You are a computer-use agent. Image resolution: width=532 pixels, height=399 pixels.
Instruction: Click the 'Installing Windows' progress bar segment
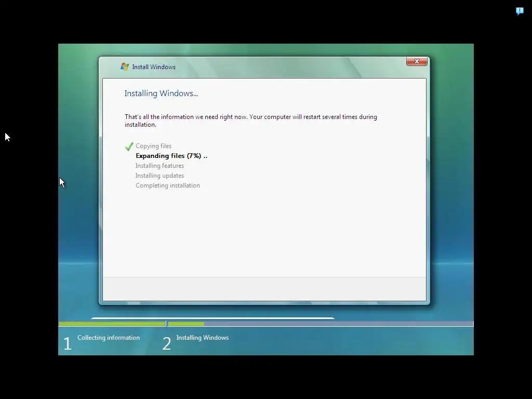click(x=320, y=324)
